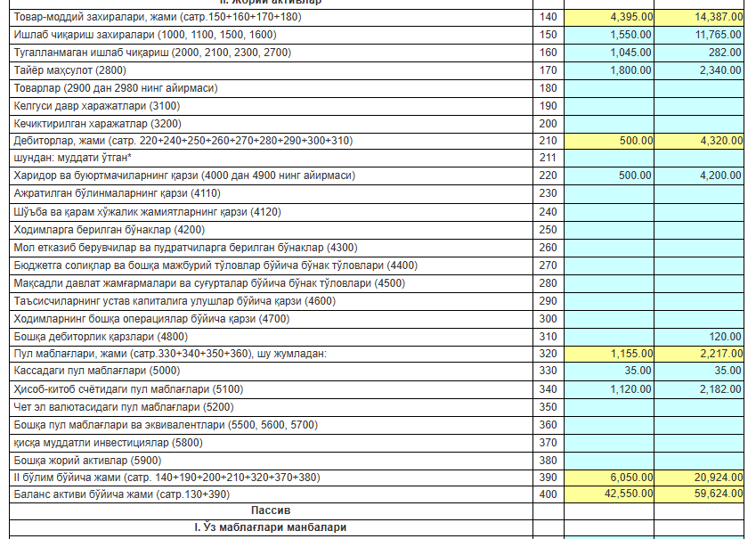This screenshot has width=756, height=539.
Task: Edit the 1,120.00 value in row 340
Action: click(609, 389)
